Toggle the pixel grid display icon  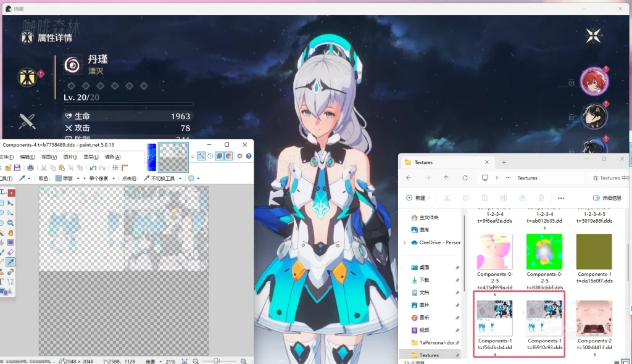point(115,168)
